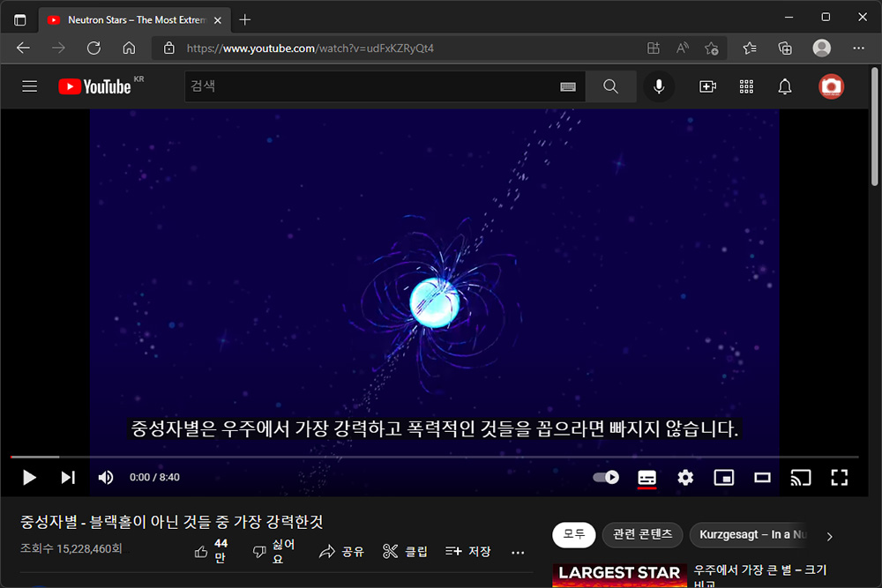The width and height of the screenshot is (882, 588).
Task: Select the Neutron Stars tab
Action: [x=135, y=20]
